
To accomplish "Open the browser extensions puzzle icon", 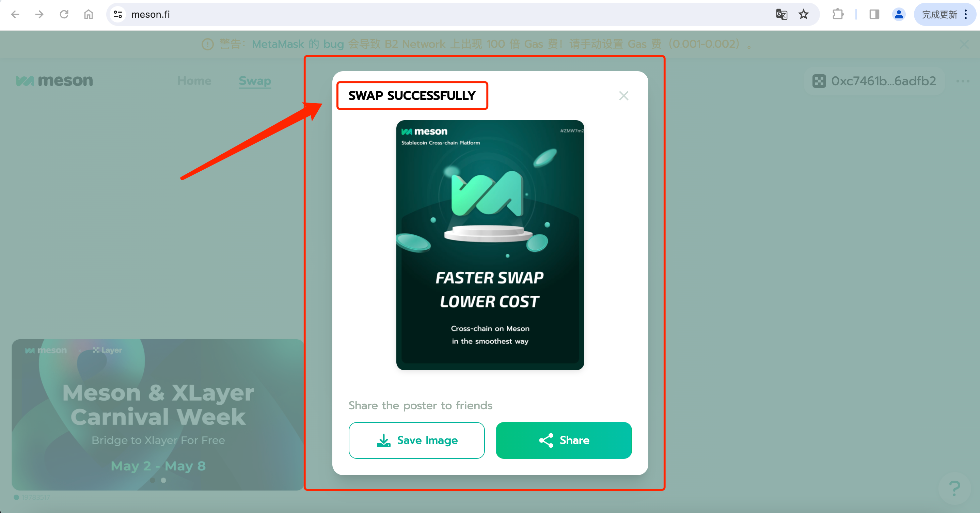I will tap(837, 14).
